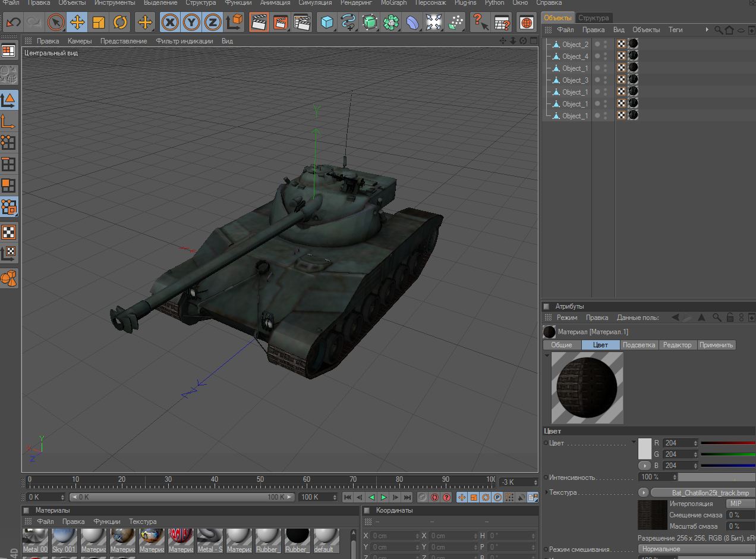Screen dimensions: 756x559
Task: Open the spline tools icon
Action: point(348,23)
